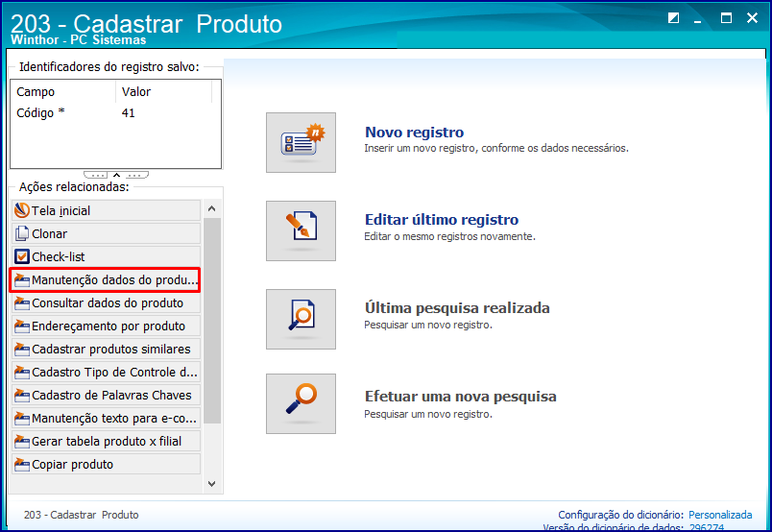Click Efetuar uma nova pesquisa heading

[x=460, y=397]
